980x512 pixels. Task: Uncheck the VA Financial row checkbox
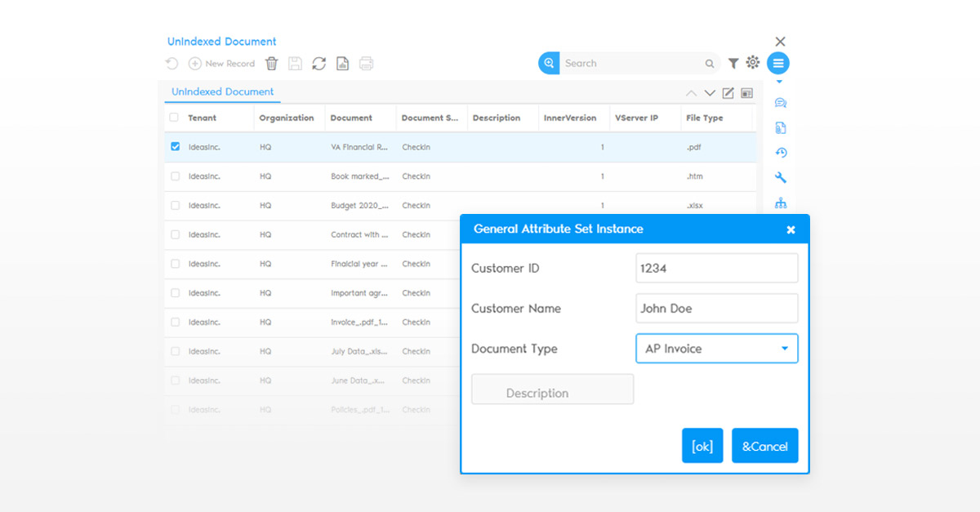point(175,147)
